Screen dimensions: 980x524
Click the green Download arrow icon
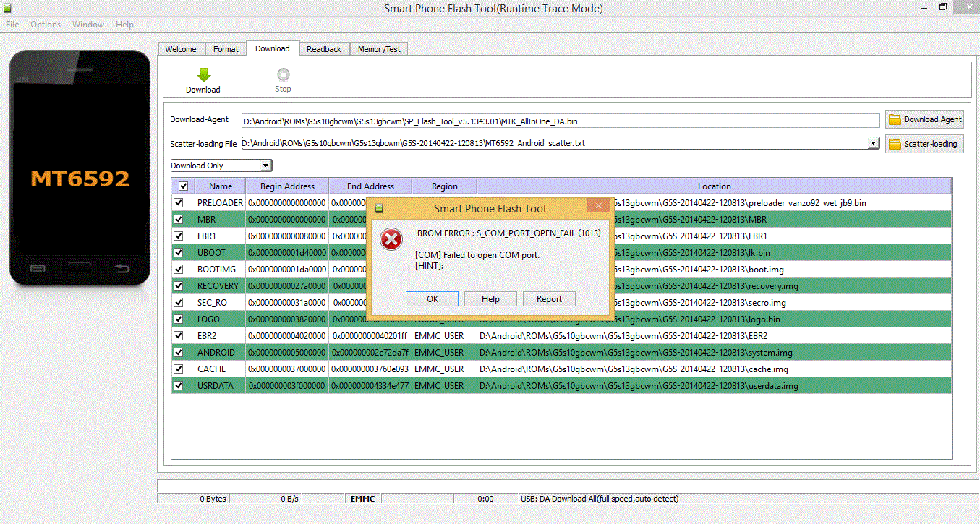(203, 74)
